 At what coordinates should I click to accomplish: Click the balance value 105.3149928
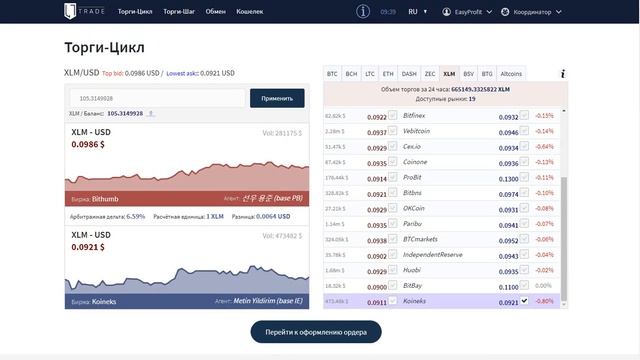[x=125, y=113]
